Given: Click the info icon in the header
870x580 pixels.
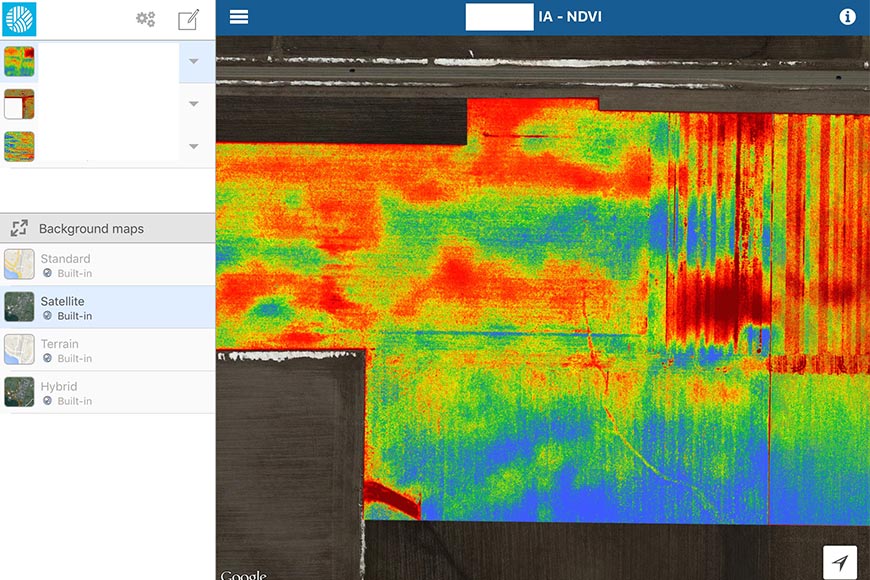Looking at the screenshot, I should click(x=847, y=17).
